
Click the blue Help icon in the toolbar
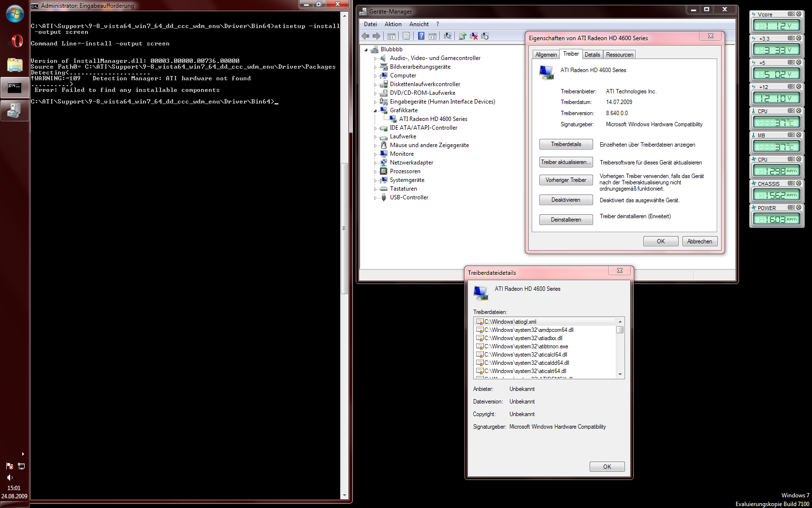421,36
